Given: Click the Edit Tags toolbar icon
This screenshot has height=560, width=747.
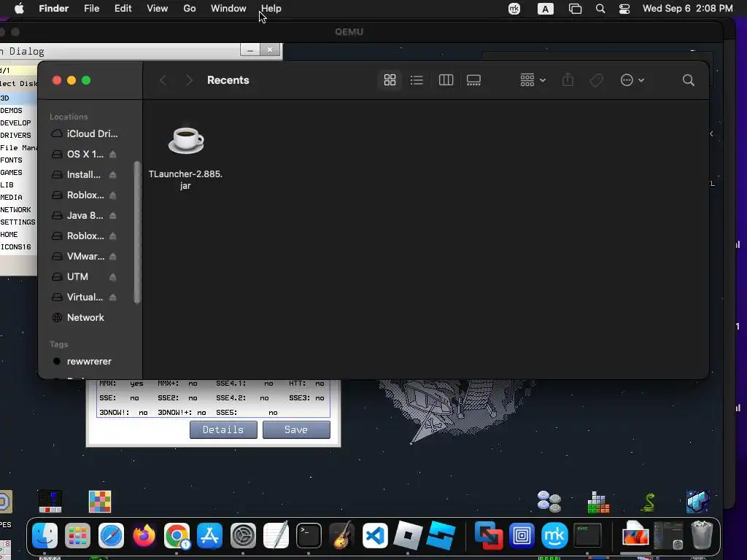Looking at the screenshot, I should pyautogui.click(x=596, y=80).
